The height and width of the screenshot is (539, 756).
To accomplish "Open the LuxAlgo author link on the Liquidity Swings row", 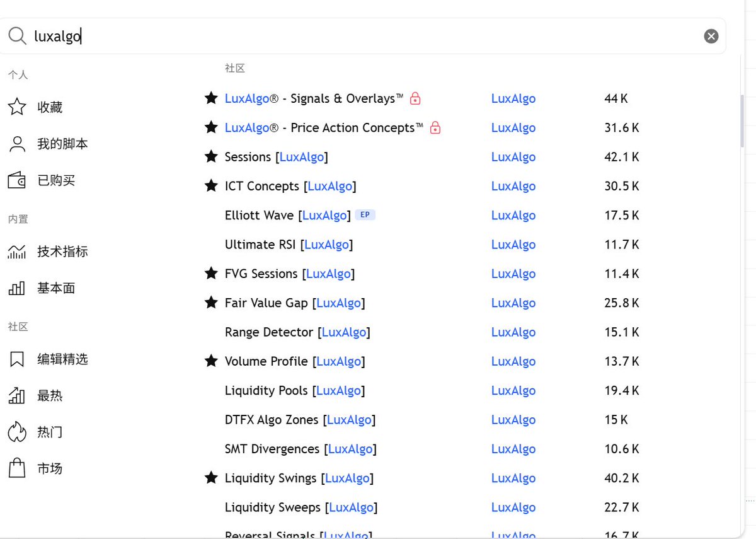I will point(513,478).
